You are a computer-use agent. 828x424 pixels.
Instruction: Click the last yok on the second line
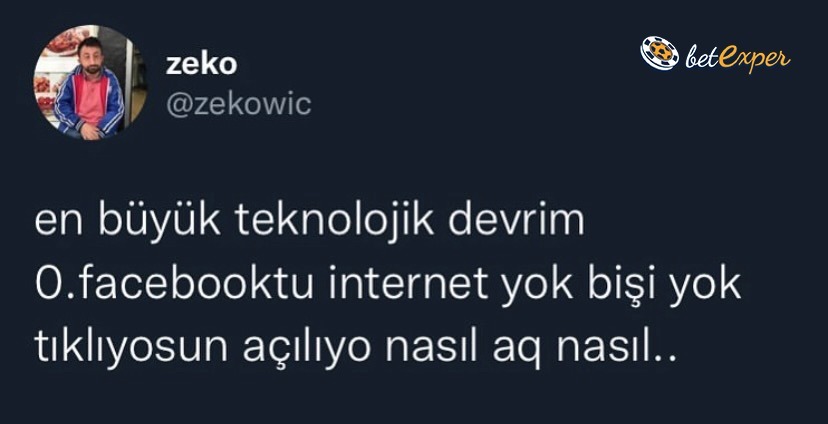[704, 285]
